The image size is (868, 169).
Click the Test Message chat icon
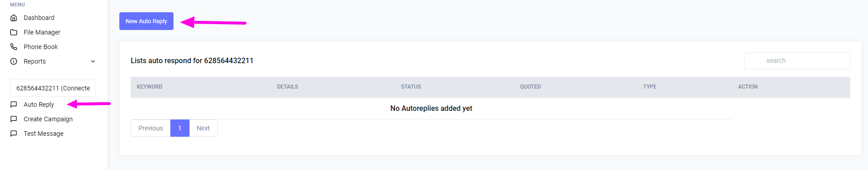tap(14, 134)
